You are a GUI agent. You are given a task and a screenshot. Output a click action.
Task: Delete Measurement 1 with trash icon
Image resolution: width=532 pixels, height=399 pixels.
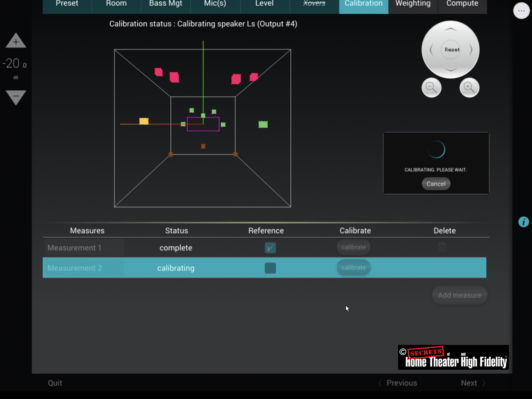[442, 247]
